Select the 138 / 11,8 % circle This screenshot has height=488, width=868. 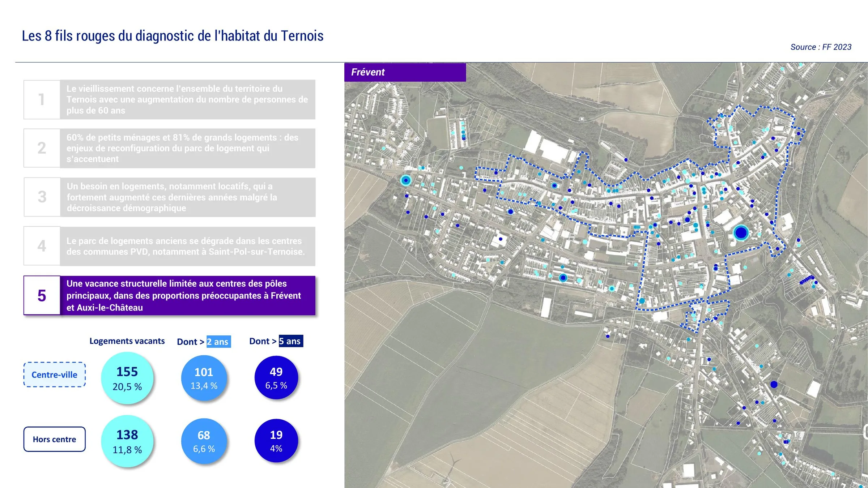pos(127,441)
